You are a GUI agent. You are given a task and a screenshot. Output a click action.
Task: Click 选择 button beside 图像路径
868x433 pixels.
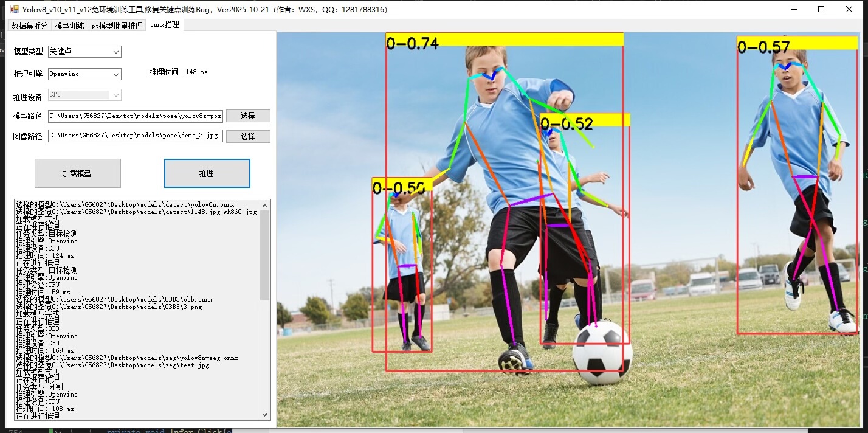pyautogui.click(x=248, y=136)
